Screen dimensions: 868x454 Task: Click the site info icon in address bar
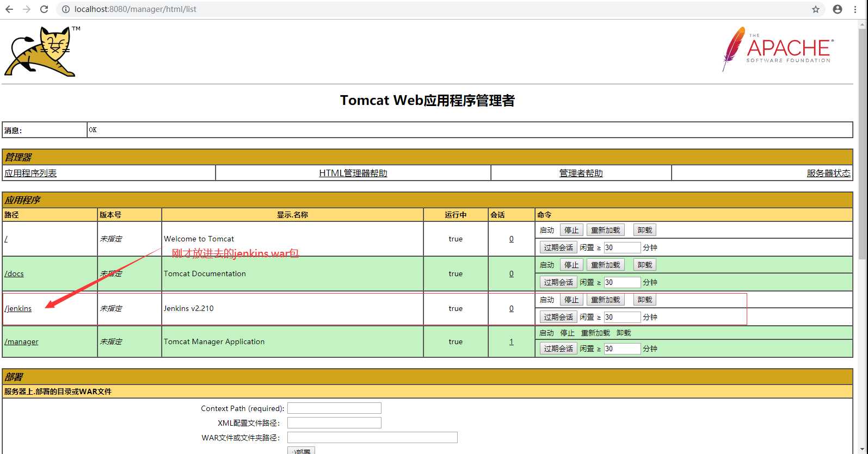coord(66,9)
